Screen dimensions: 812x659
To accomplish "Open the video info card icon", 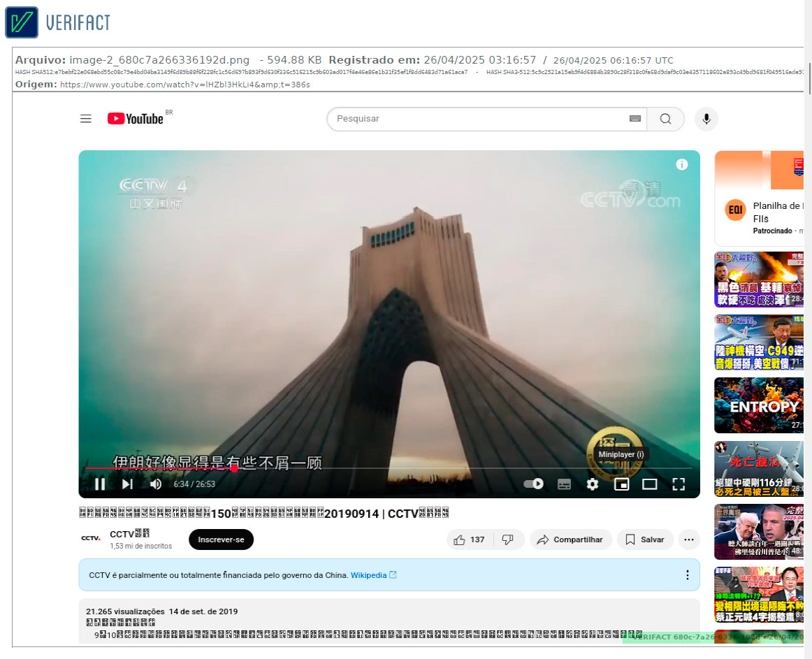I will click(x=682, y=165).
